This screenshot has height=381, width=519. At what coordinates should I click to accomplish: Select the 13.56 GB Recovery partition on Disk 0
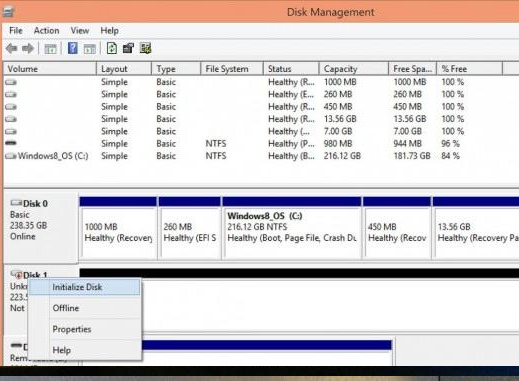pyautogui.click(x=476, y=227)
